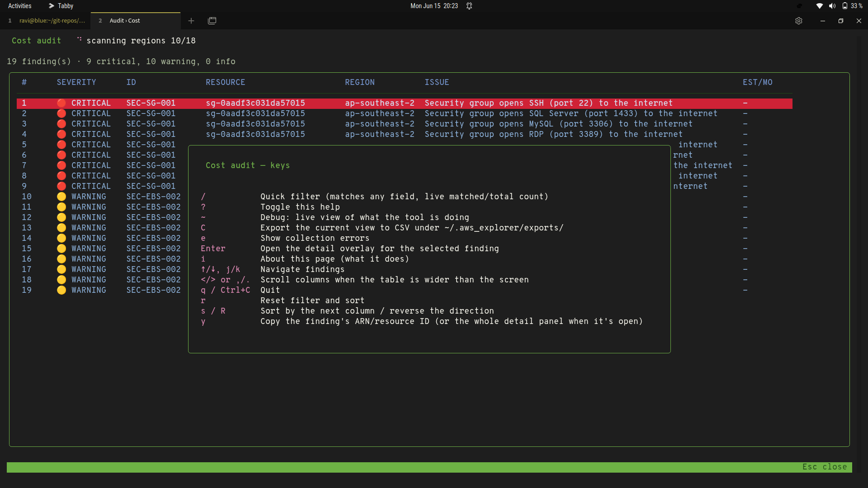Click the 'Quick filter' help line
This screenshot has height=488, width=868.
[404, 197]
